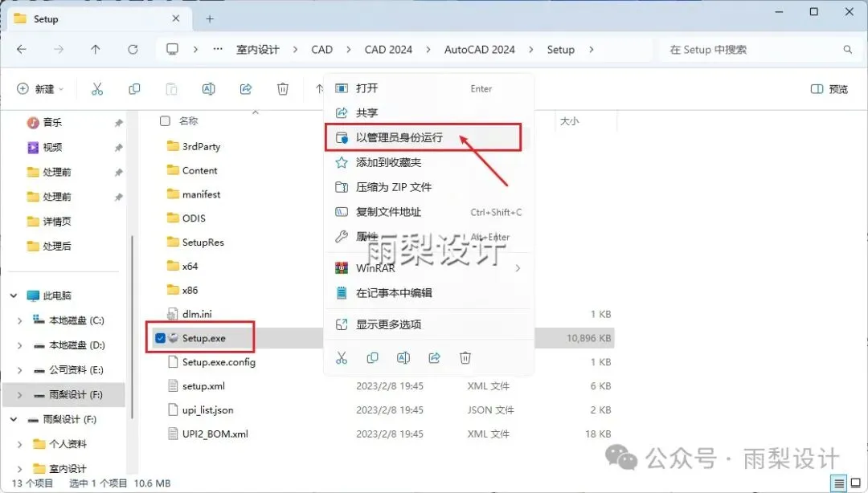Toggle the select-all checkbox beside Name
The height and width of the screenshot is (493, 868).
165,120
